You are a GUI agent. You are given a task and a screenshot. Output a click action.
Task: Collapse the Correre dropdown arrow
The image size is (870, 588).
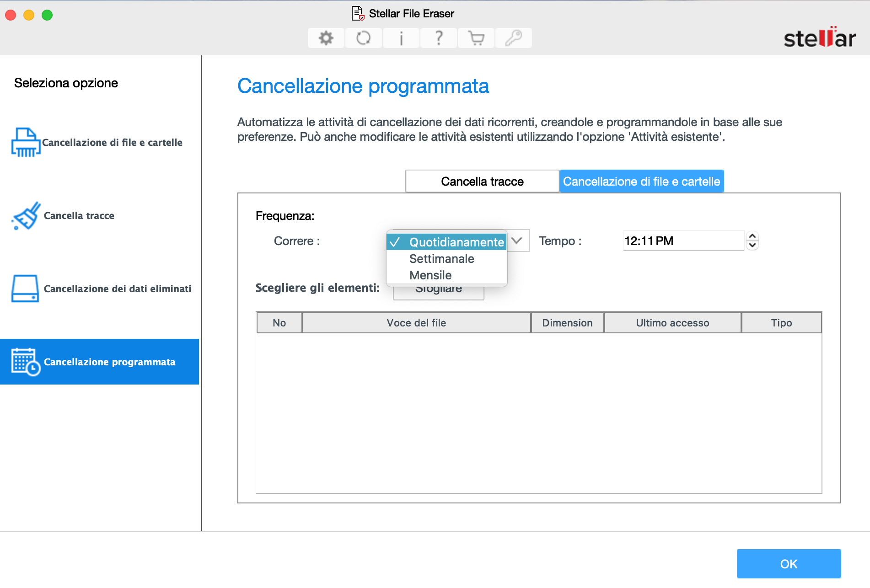[517, 241]
